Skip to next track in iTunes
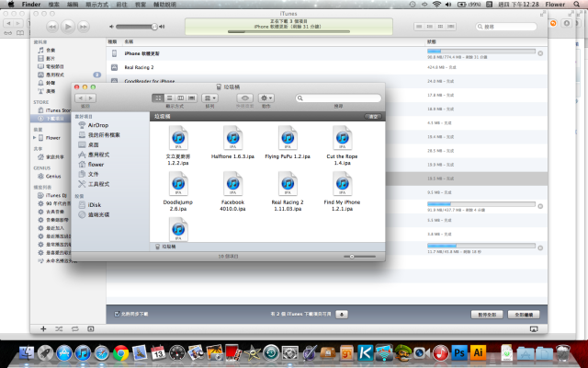Image resolution: width=588 pixels, height=368 pixels. pos(84,27)
